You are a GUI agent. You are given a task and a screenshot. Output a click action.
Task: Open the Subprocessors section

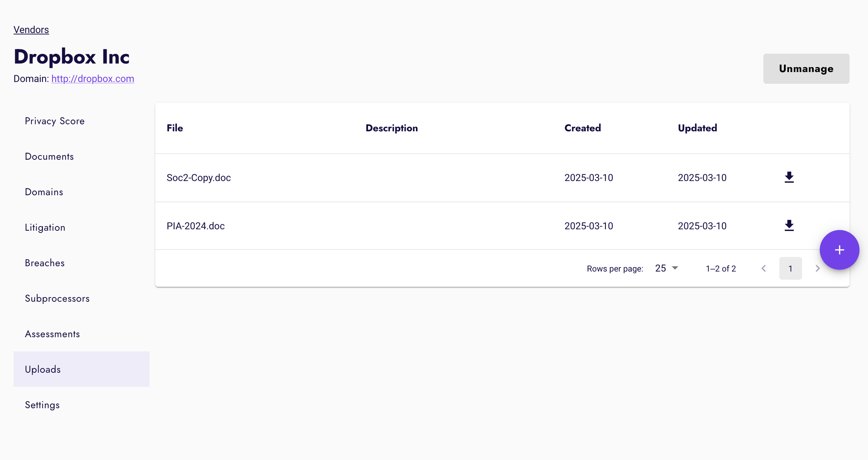pyautogui.click(x=82, y=298)
